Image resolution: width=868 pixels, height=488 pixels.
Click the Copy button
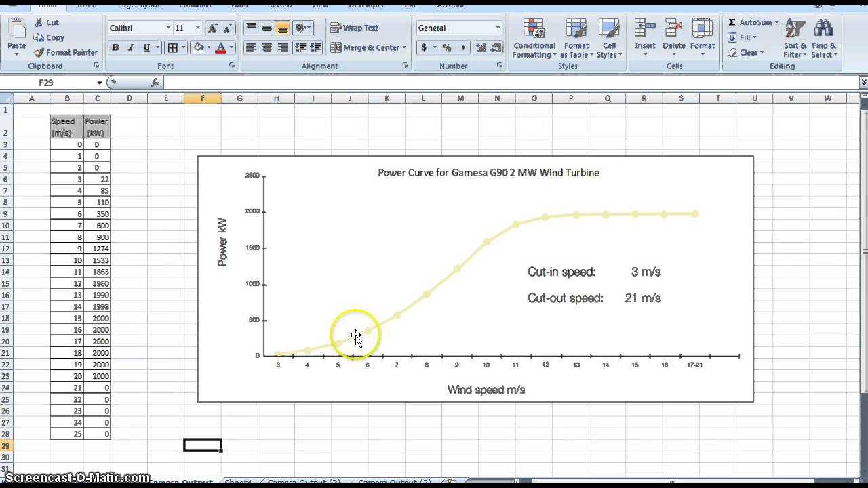(48, 37)
